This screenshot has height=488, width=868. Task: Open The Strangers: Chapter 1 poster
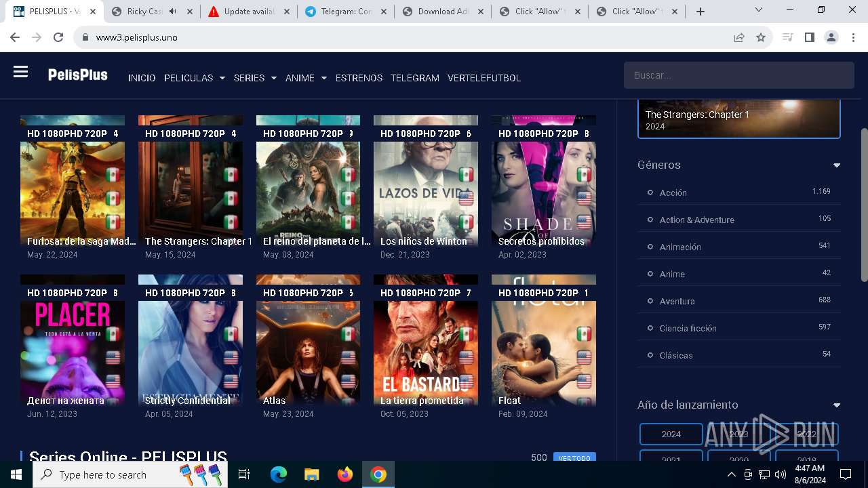point(191,182)
